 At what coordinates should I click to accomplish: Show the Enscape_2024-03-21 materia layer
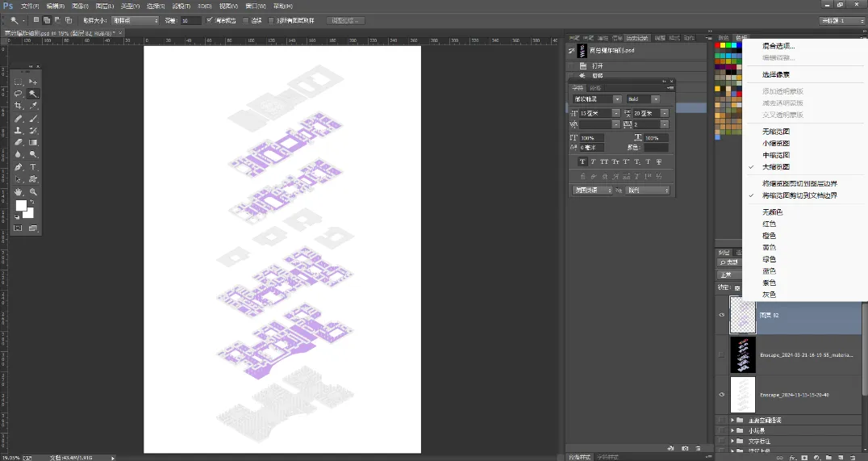pyautogui.click(x=721, y=354)
